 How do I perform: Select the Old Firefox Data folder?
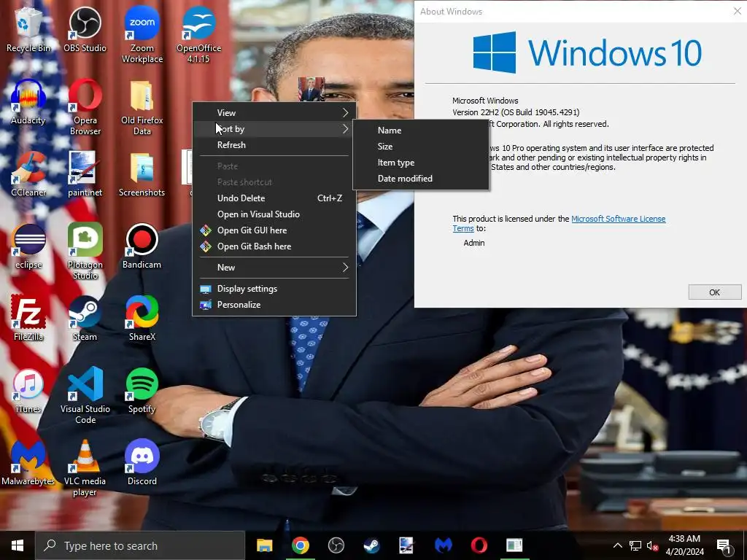click(x=142, y=107)
